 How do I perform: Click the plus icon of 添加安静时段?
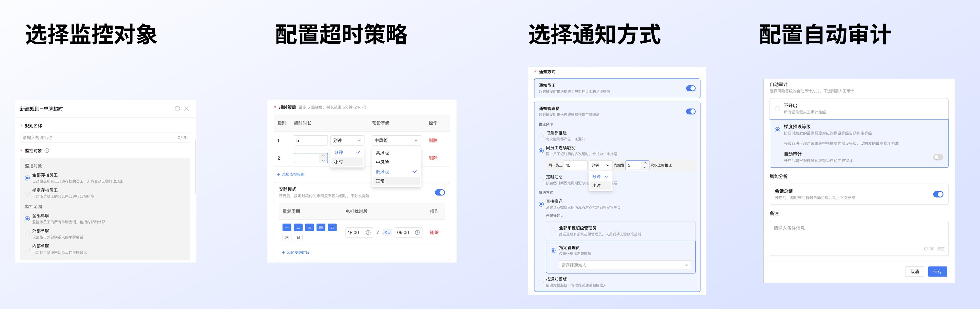tap(284, 253)
